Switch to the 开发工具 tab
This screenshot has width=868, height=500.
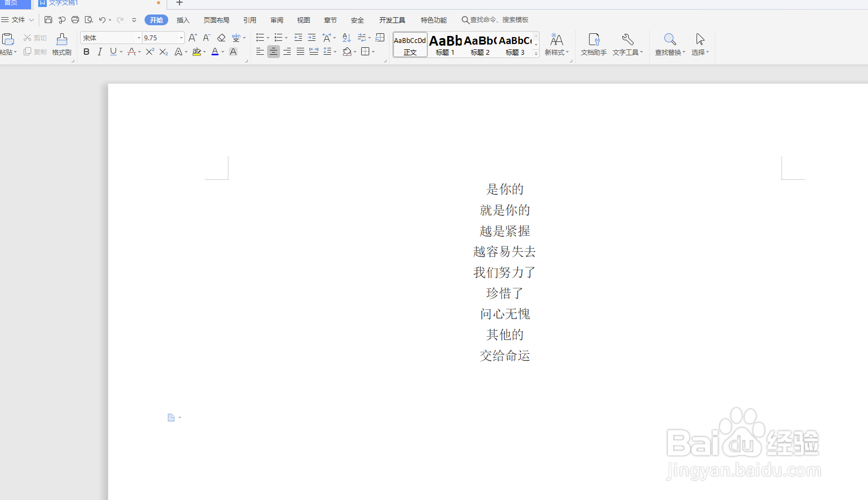[x=392, y=20]
